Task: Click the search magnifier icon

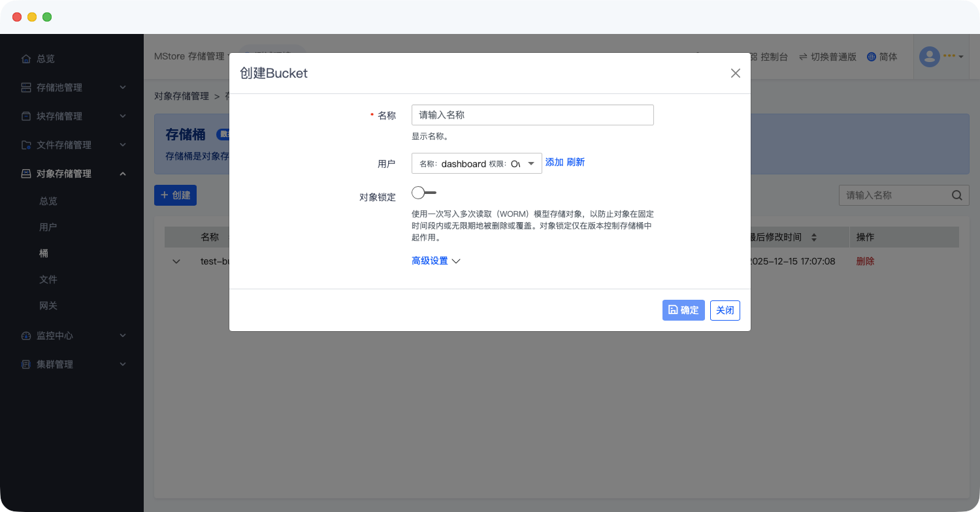Action: [956, 195]
